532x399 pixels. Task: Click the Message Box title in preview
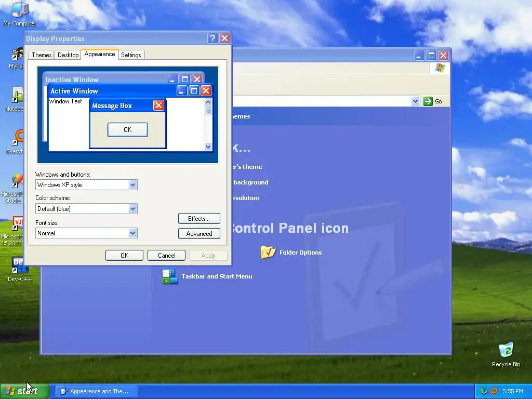click(112, 105)
